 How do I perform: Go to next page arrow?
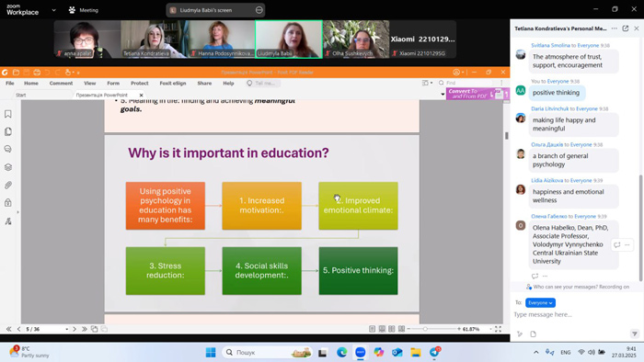coord(75,329)
